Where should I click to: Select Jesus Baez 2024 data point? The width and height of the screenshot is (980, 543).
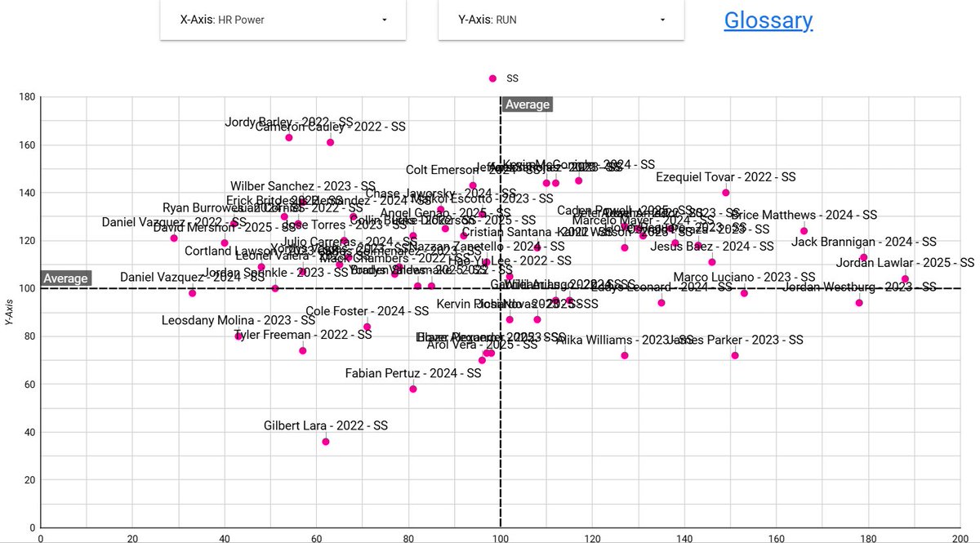point(712,262)
